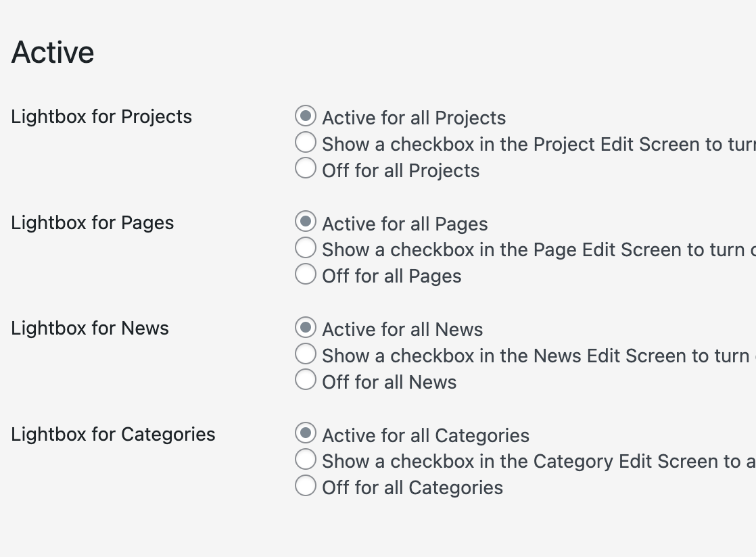Click the Lightbox for News setting label
Viewport: 756px width, 557px height.
click(89, 328)
